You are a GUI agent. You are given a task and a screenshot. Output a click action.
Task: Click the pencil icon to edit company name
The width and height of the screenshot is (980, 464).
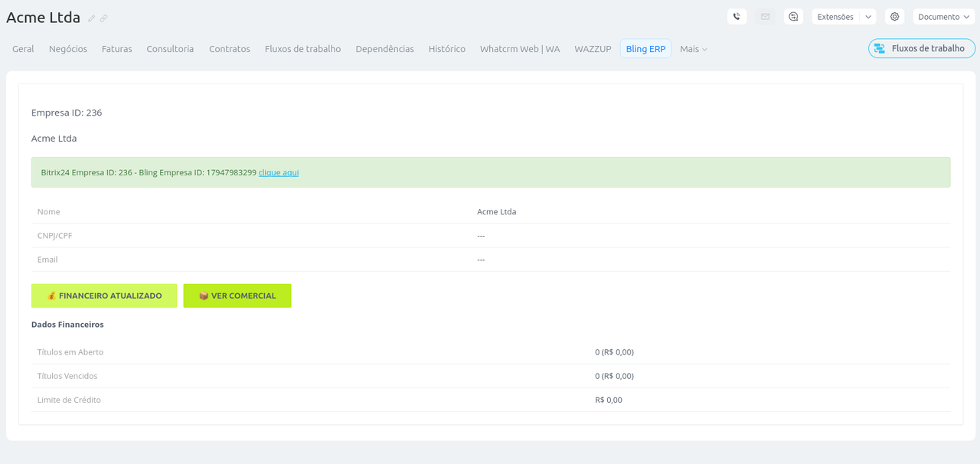(92, 18)
